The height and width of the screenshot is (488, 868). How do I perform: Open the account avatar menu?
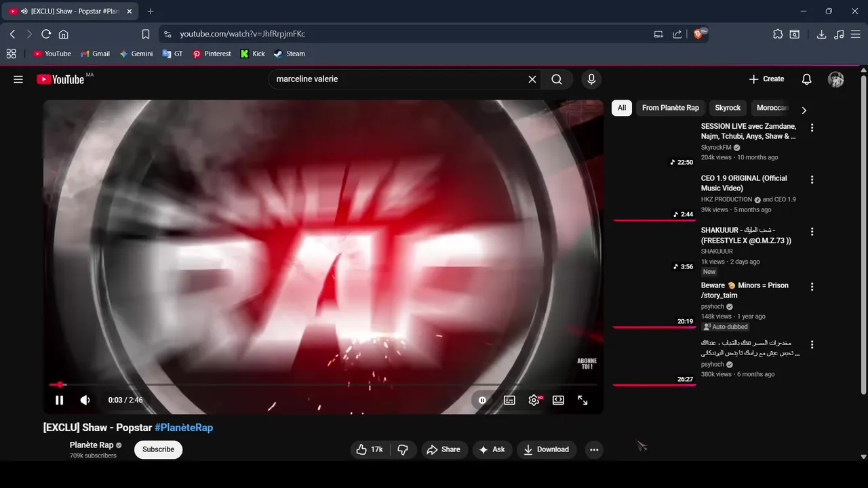pos(836,79)
